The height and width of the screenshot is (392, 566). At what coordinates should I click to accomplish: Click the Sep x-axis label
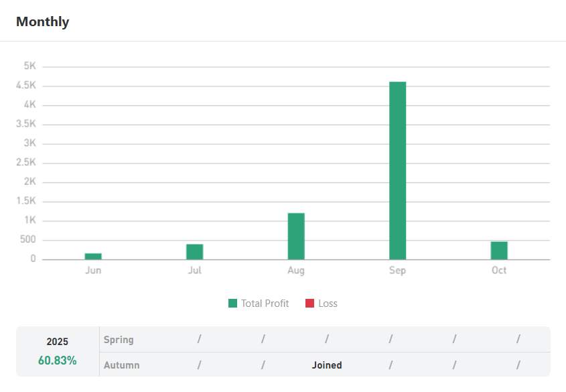tap(397, 271)
